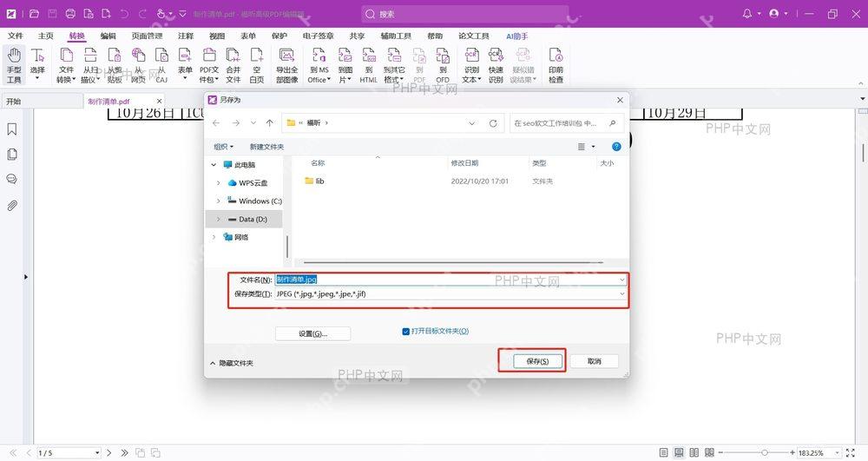Run quick OCR recognition
Screen dimensions: 868x461
coord(496,65)
